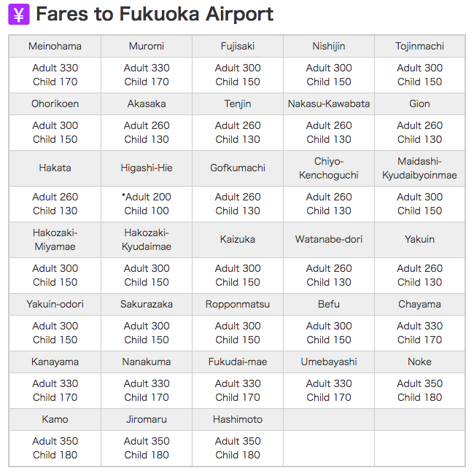Select the Chayama fare cell
This screenshot has height=476, width=474.
(419, 332)
